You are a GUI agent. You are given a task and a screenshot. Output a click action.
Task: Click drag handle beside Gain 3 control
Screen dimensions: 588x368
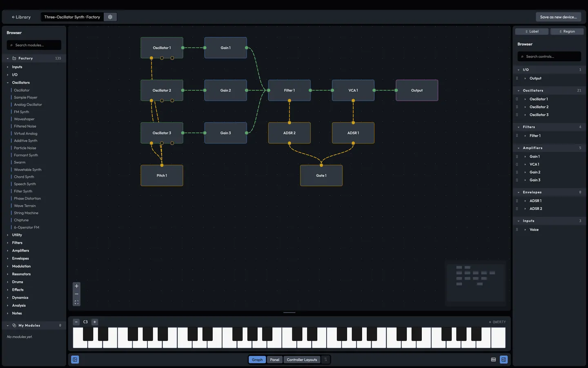[517, 180]
